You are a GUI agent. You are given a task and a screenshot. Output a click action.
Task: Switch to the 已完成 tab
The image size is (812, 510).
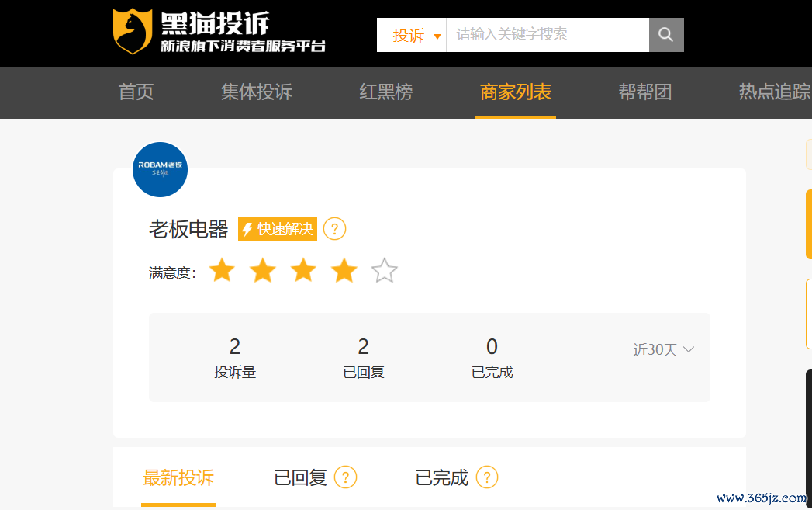[x=442, y=477]
